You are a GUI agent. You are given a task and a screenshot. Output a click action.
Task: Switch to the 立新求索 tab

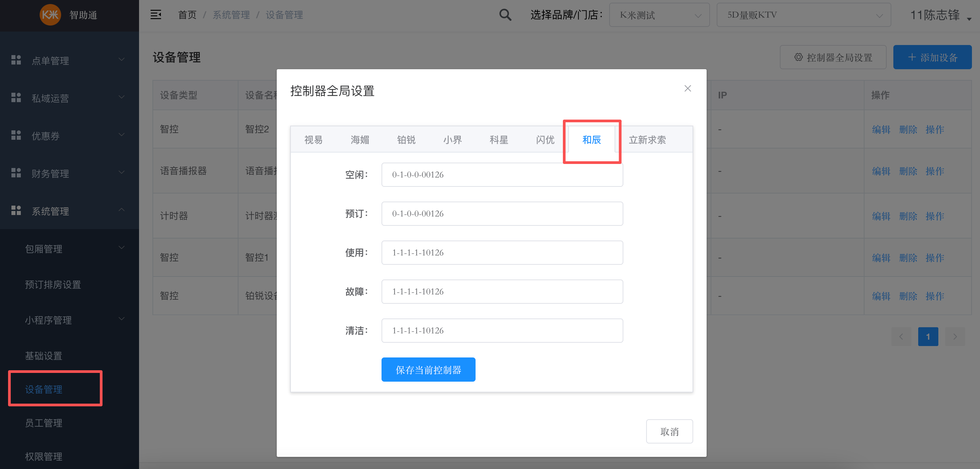[647, 140]
